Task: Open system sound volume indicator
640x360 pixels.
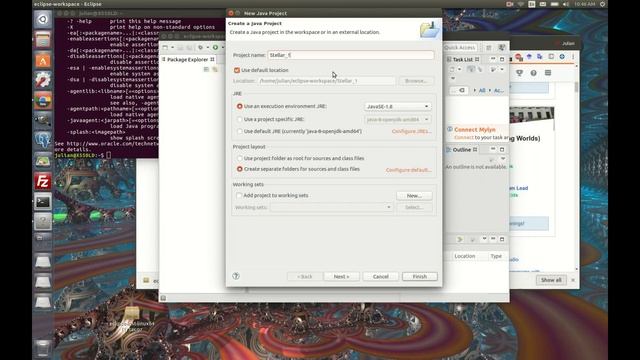Action: (x=566, y=4)
